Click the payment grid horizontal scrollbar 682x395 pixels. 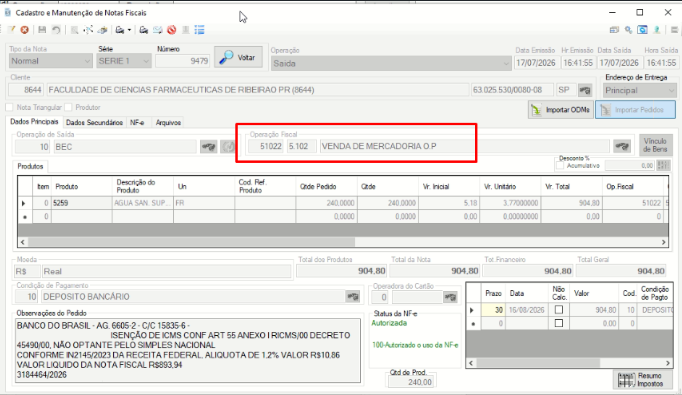[x=569, y=363]
